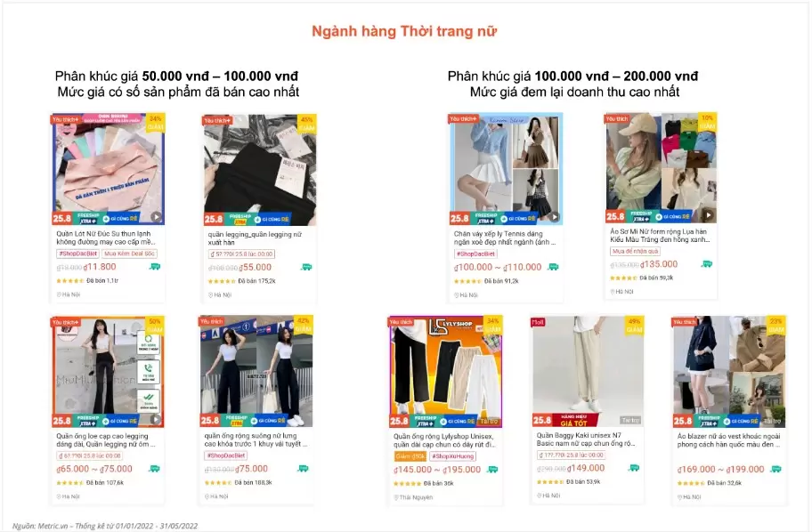Play video on Áo Sơ Mi thumbnail

pyautogui.click(x=709, y=214)
